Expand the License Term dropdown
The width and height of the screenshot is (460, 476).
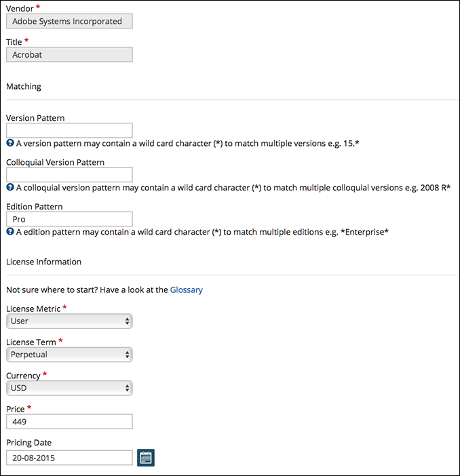(x=69, y=354)
